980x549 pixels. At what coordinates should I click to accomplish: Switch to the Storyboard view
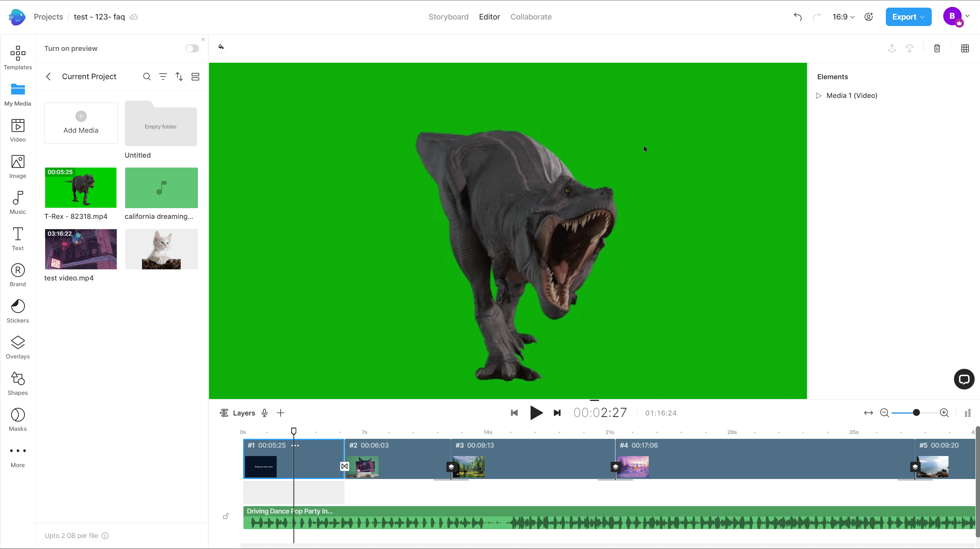(x=448, y=16)
